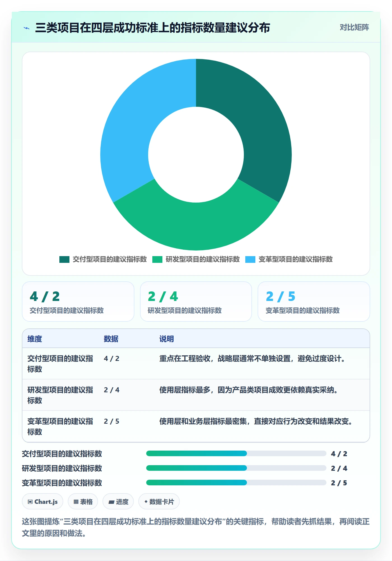
Task: Click the 4 / 2 value next to progress bar
Action: pyautogui.click(x=339, y=454)
